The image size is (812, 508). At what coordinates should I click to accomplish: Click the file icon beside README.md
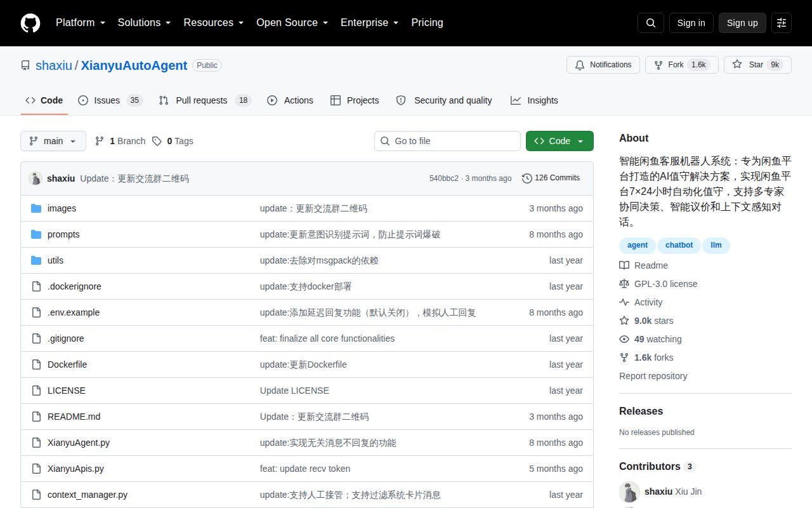coord(36,417)
